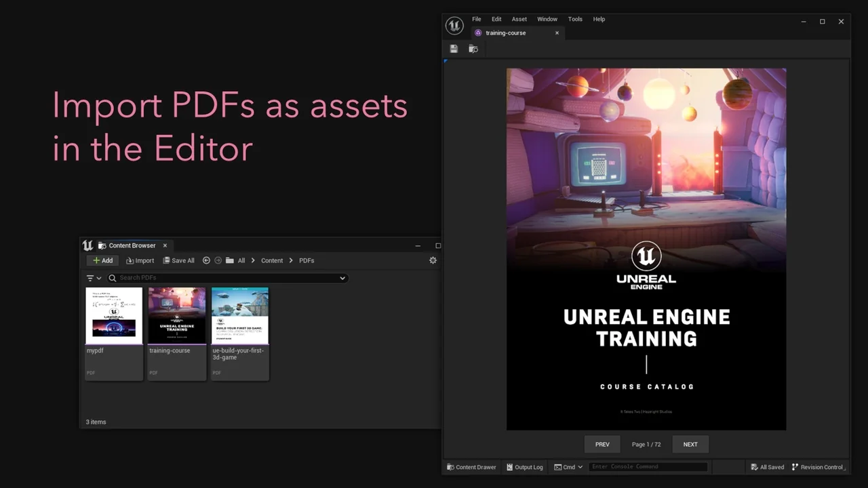Click the All Saved status indicator
The width and height of the screenshot is (868, 488).
pyautogui.click(x=767, y=467)
